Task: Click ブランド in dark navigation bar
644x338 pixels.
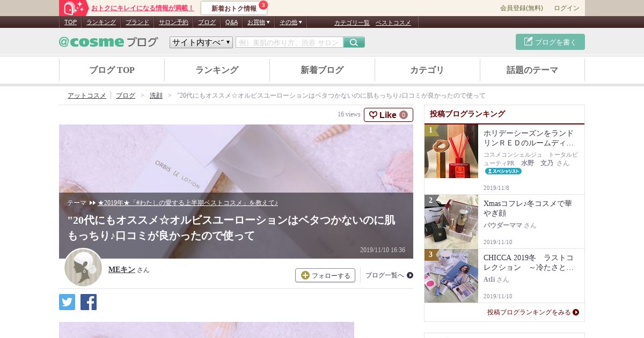Action: pos(137,22)
